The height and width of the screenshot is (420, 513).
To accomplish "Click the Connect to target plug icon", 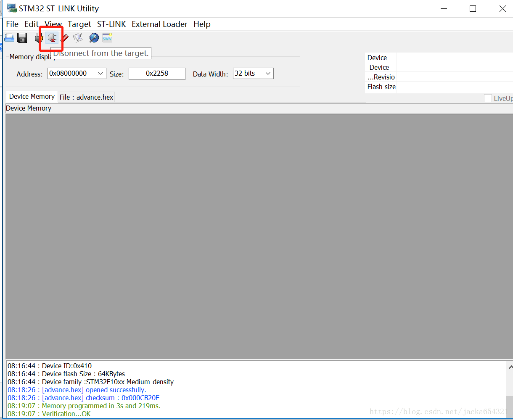I will (x=39, y=38).
